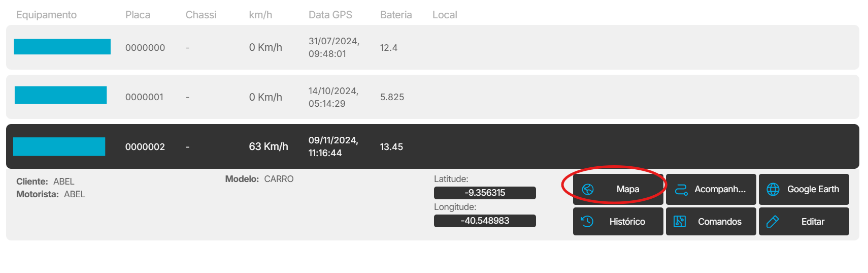The width and height of the screenshot is (868, 273).
Task: Expand the row with placa 0000001
Action: click(144, 97)
